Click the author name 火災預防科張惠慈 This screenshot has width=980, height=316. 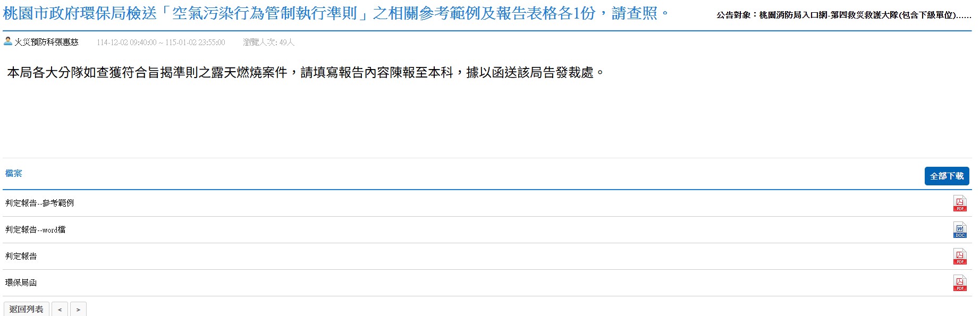click(x=47, y=42)
